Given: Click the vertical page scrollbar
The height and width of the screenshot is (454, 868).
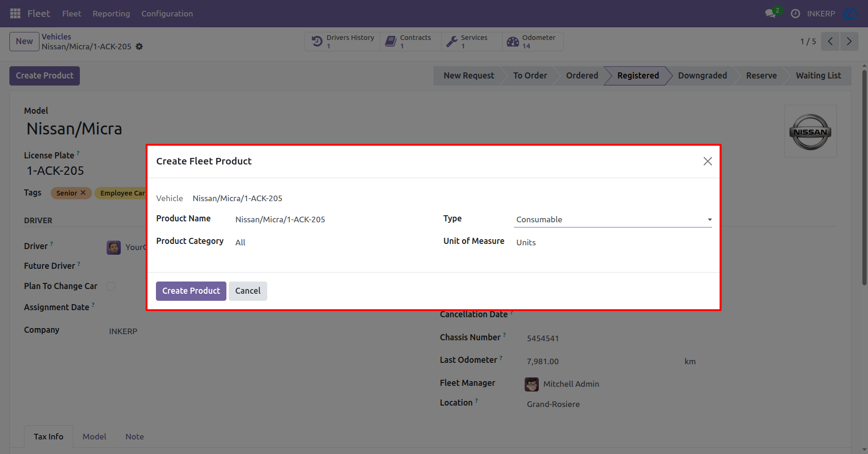Looking at the screenshot, I should (x=864, y=178).
